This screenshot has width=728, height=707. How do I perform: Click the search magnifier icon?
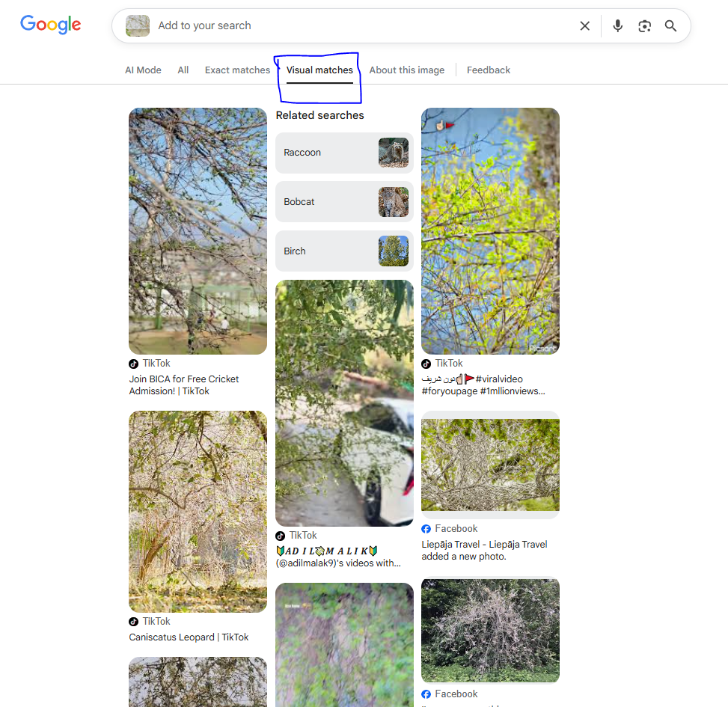click(670, 25)
